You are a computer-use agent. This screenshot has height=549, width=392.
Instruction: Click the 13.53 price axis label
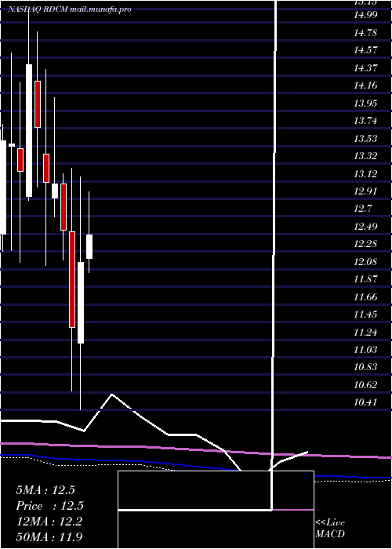pyautogui.click(x=365, y=138)
